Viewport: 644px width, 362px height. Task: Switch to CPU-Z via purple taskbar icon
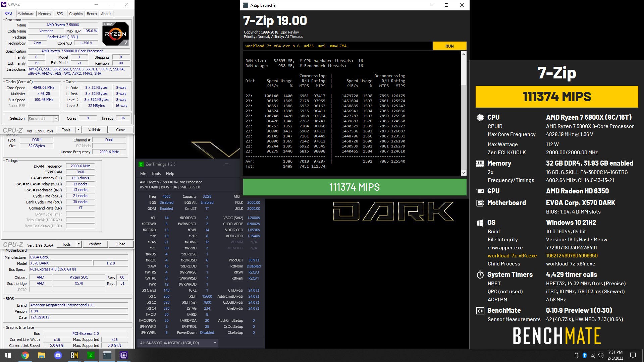tap(124, 355)
